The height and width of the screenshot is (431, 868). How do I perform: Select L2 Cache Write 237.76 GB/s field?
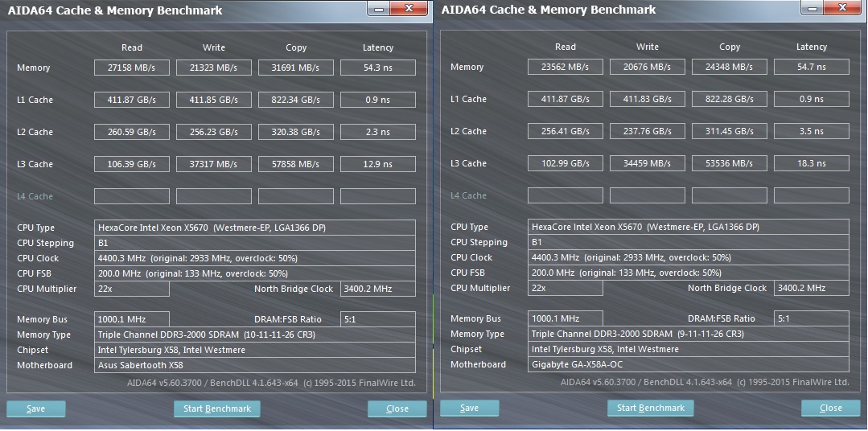[647, 130]
